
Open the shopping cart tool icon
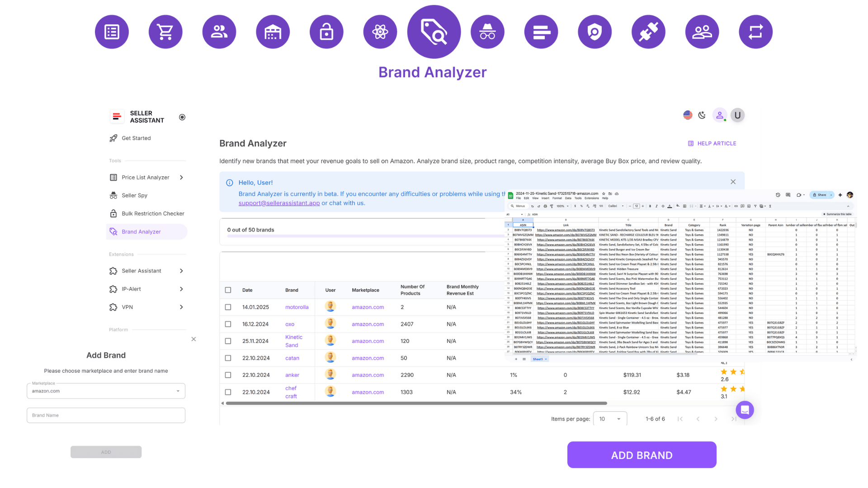tap(165, 32)
